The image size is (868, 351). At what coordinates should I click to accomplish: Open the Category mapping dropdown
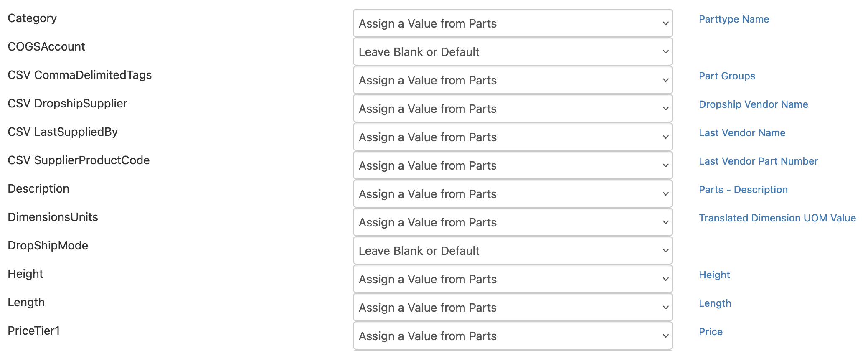coord(513,23)
